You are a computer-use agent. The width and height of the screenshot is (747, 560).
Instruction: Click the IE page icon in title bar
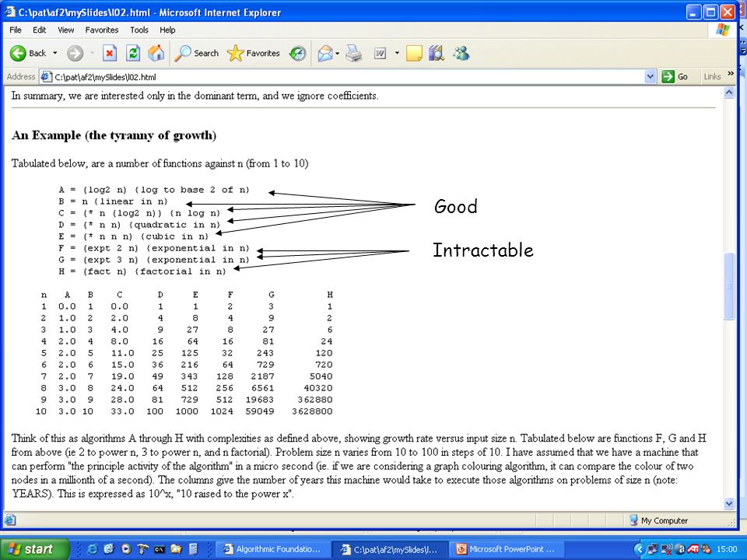click(x=10, y=12)
